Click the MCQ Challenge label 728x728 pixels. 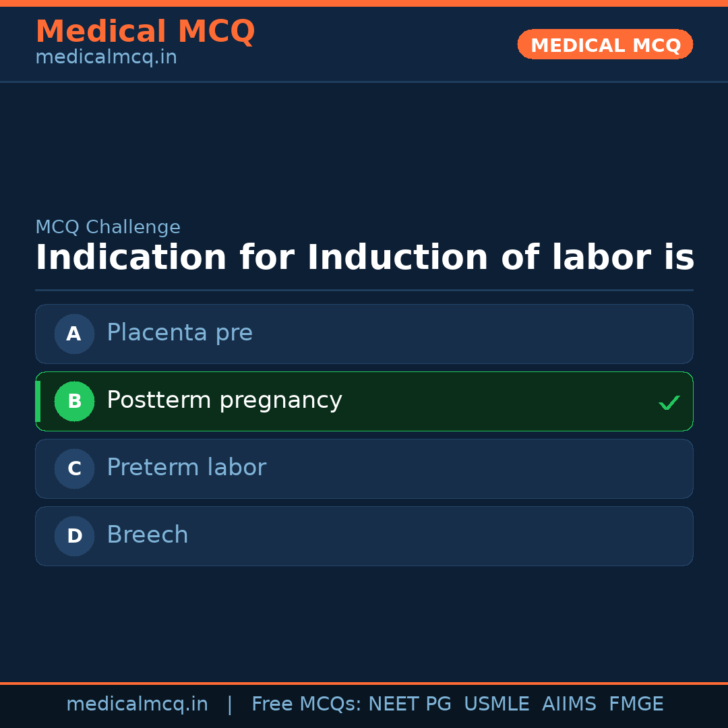[108, 228]
